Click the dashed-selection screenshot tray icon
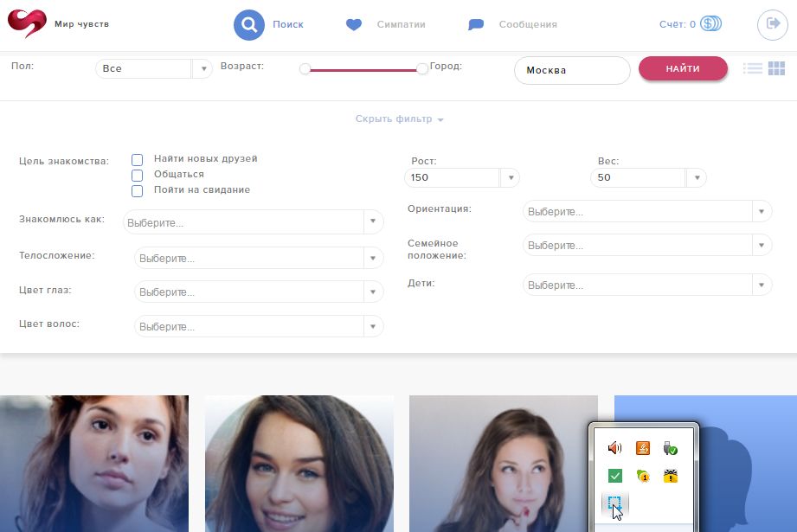 click(x=614, y=504)
